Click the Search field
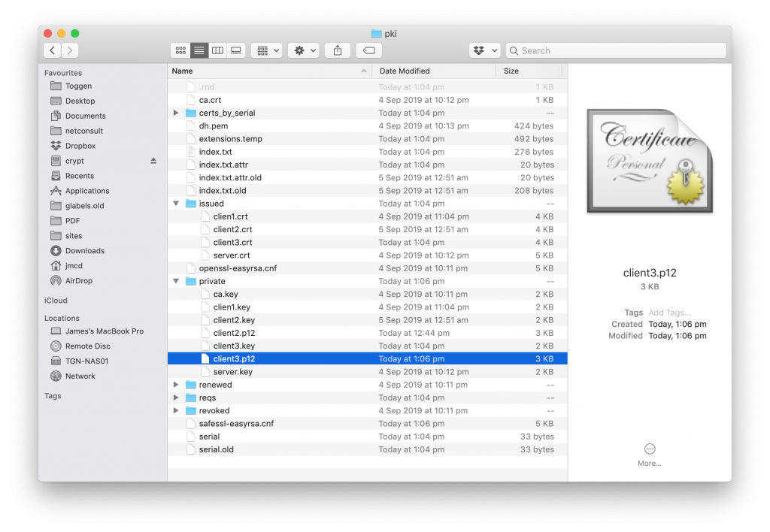 [616, 50]
